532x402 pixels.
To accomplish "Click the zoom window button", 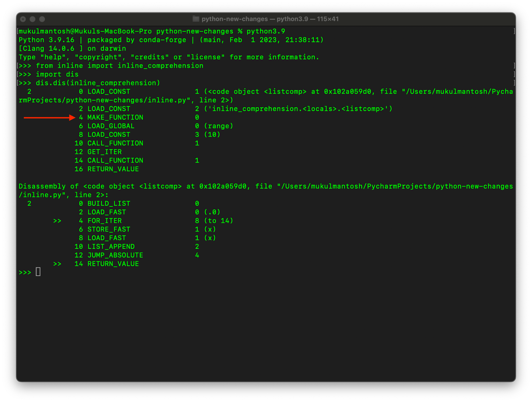I will click(x=42, y=19).
